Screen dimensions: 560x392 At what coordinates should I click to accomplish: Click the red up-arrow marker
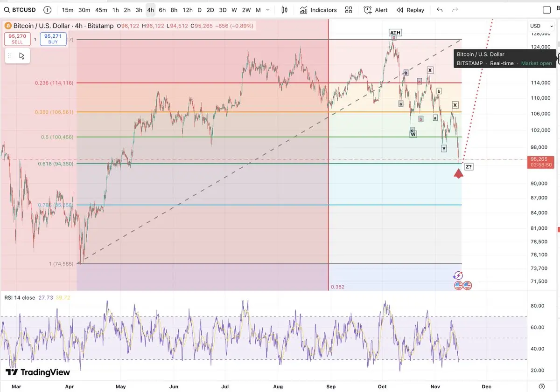(458, 174)
